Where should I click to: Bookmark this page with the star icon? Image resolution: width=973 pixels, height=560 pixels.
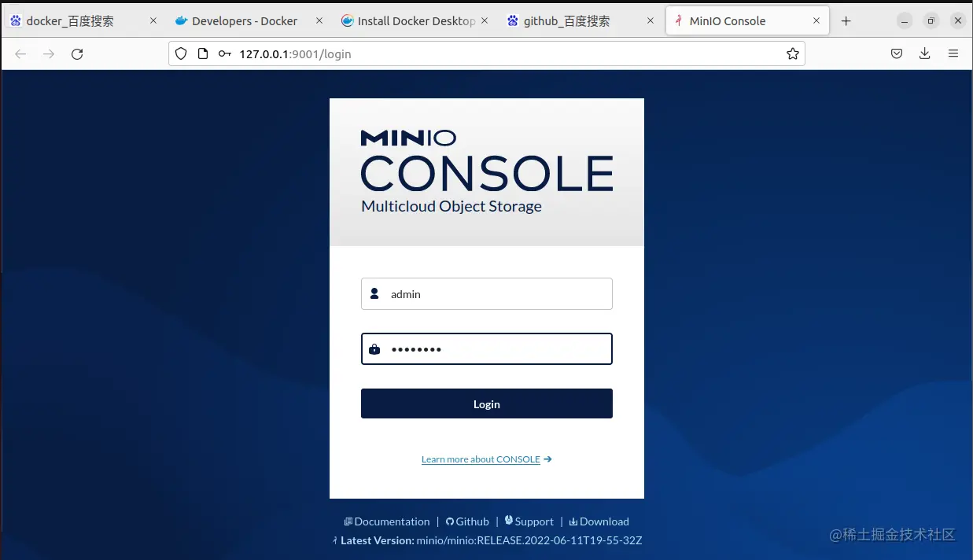[792, 54]
